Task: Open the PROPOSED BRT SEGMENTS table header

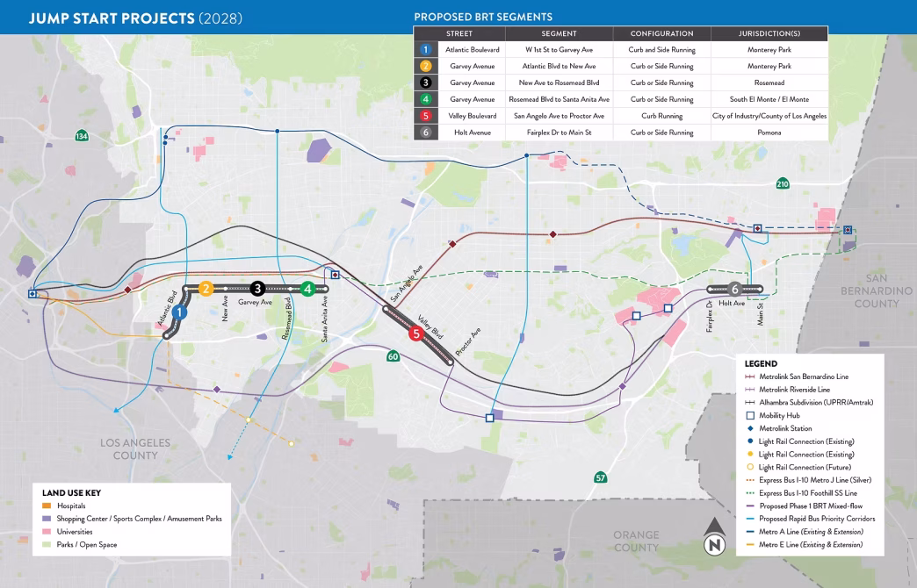Action: point(483,16)
